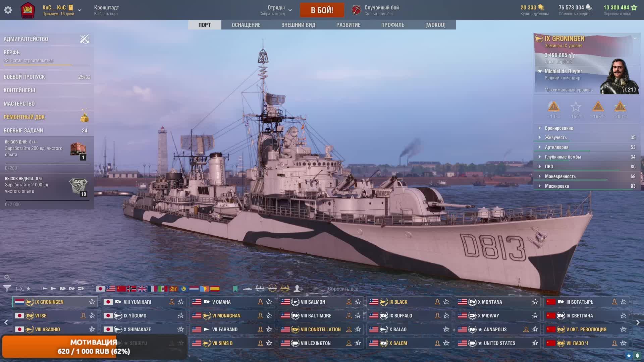Open the РАЗВИТИЕ tab

pyautogui.click(x=348, y=25)
